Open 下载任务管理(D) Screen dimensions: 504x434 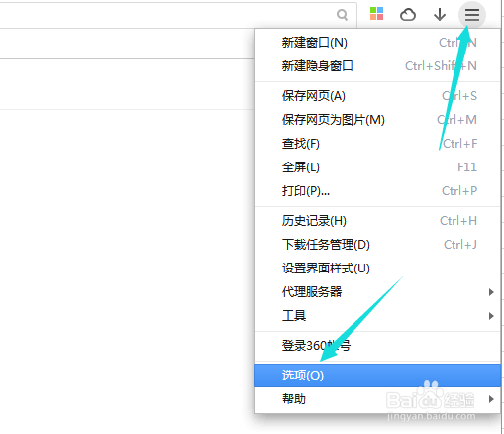378,245
